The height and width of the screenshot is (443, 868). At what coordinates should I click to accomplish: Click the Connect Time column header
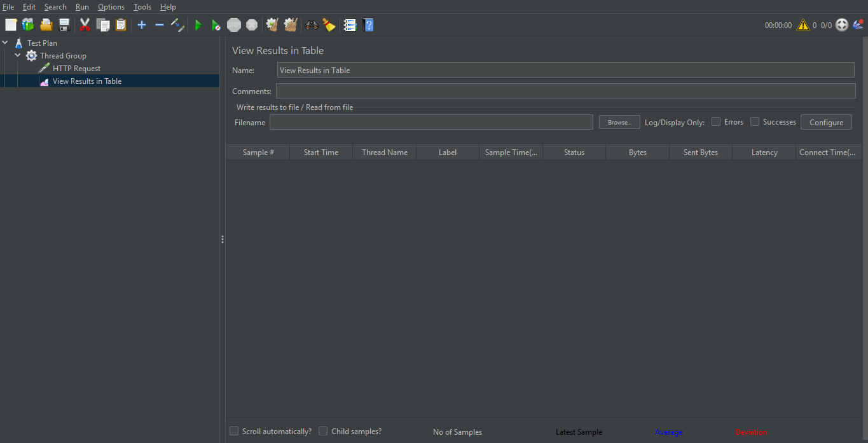pos(827,153)
